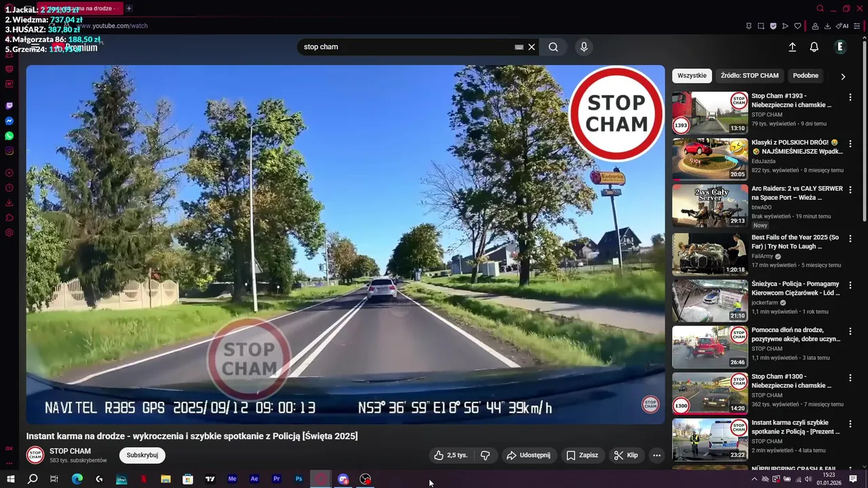This screenshot has width=868, height=488.
Task: Open account avatar menu
Action: 840,47
